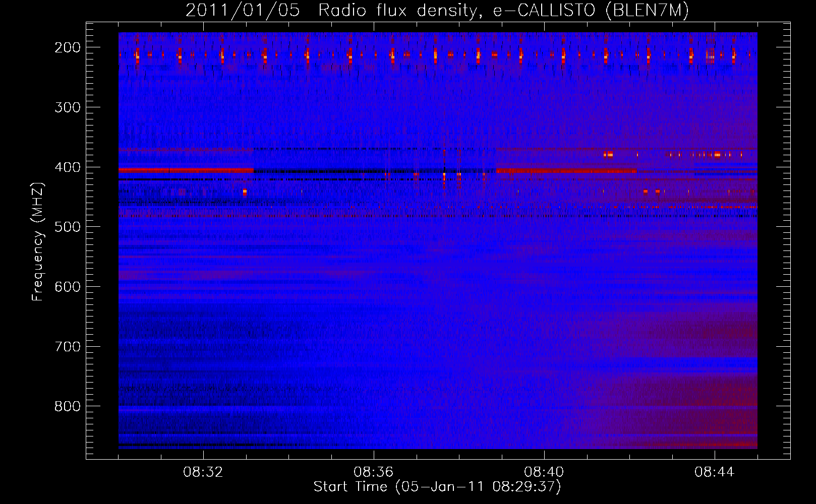Select the 500 frequency axis label

68,227
